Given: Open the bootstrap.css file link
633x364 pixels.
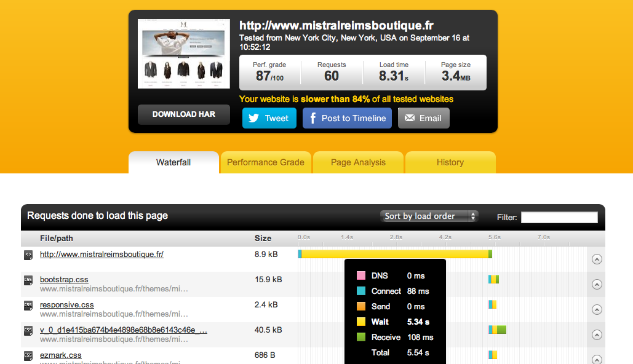Looking at the screenshot, I should 64,280.
